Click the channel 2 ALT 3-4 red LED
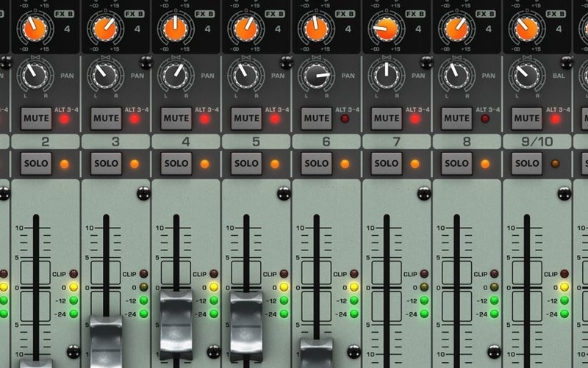The width and height of the screenshot is (588, 368). [65, 119]
